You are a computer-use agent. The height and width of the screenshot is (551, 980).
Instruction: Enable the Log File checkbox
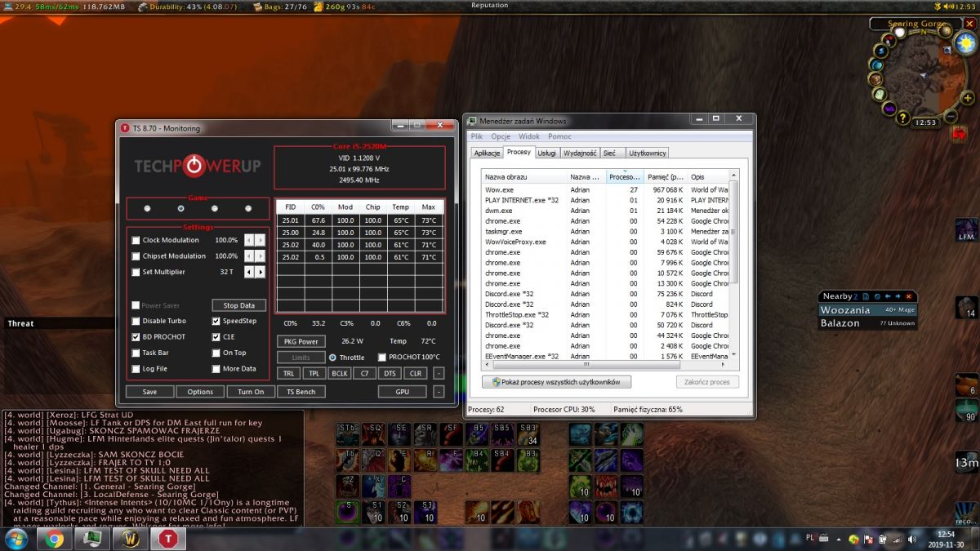pyautogui.click(x=136, y=369)
